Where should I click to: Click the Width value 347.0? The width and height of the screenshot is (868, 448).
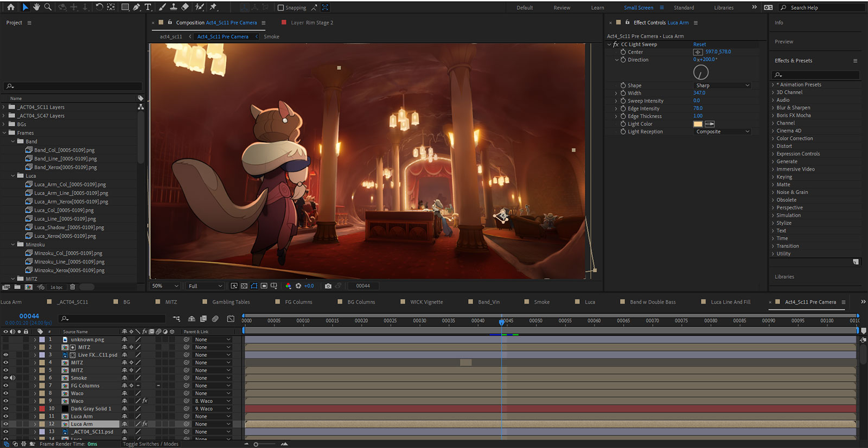tap(699, 93)
